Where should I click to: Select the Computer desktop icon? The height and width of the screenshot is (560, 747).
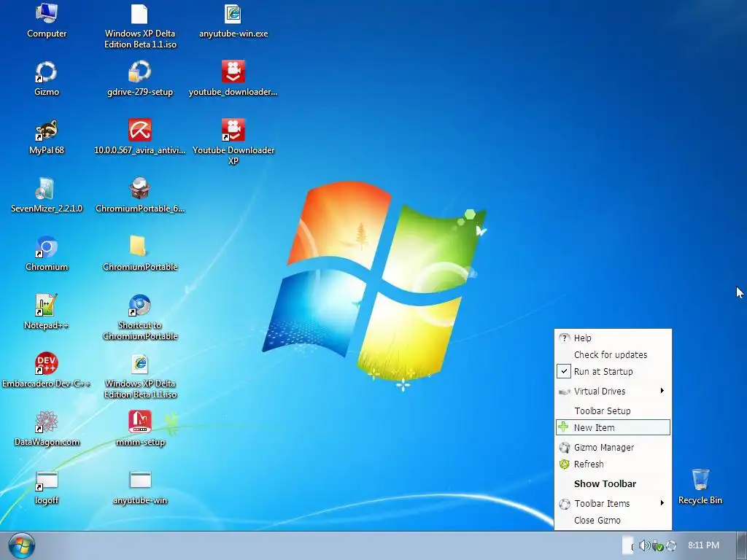tap(47, 13)
